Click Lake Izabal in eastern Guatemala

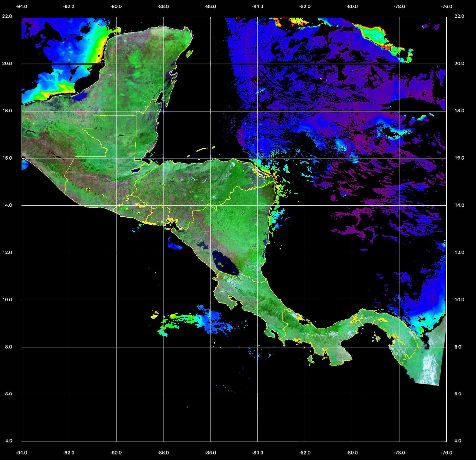pyautogui.click(x=136, y=170)
